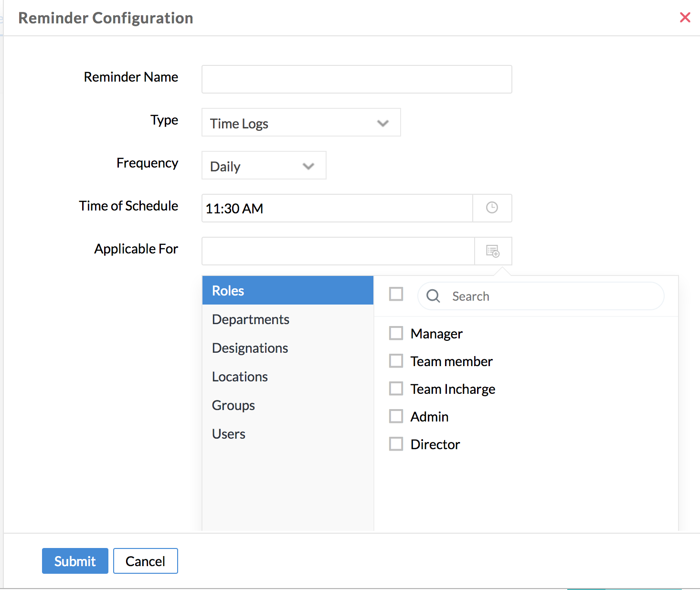This screenshot has width=700, height=590.
Task: Click the Applicable For picker icon
Action: pyautogui.click(x=493, y=251)
